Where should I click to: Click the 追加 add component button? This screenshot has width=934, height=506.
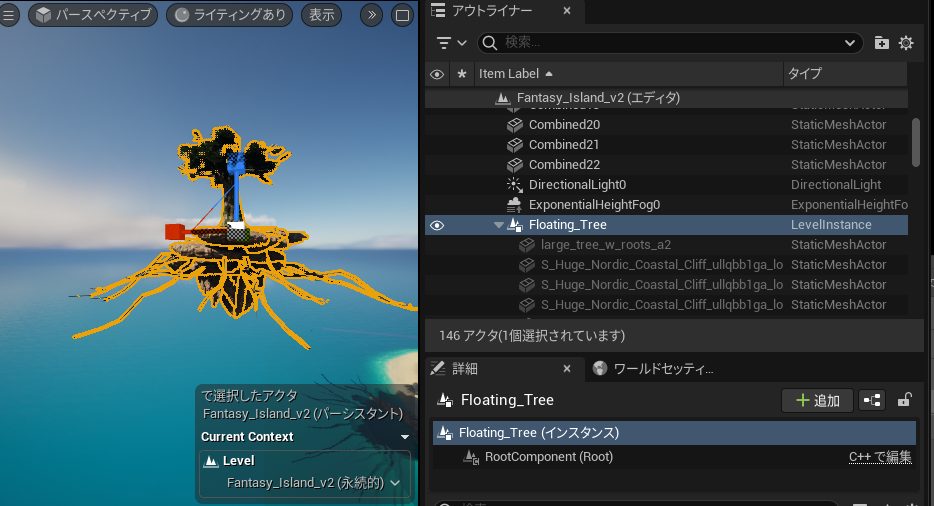(817, 400)
